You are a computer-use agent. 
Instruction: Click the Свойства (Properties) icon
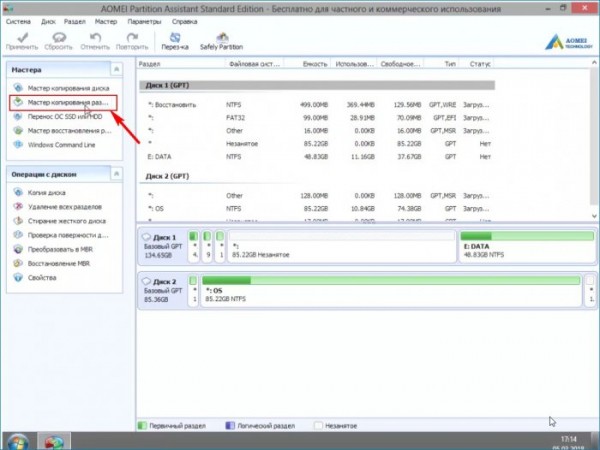tap(18, 277)
